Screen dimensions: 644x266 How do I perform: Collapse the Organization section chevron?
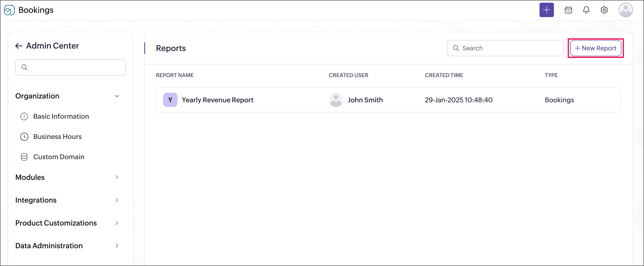(117, 96)
